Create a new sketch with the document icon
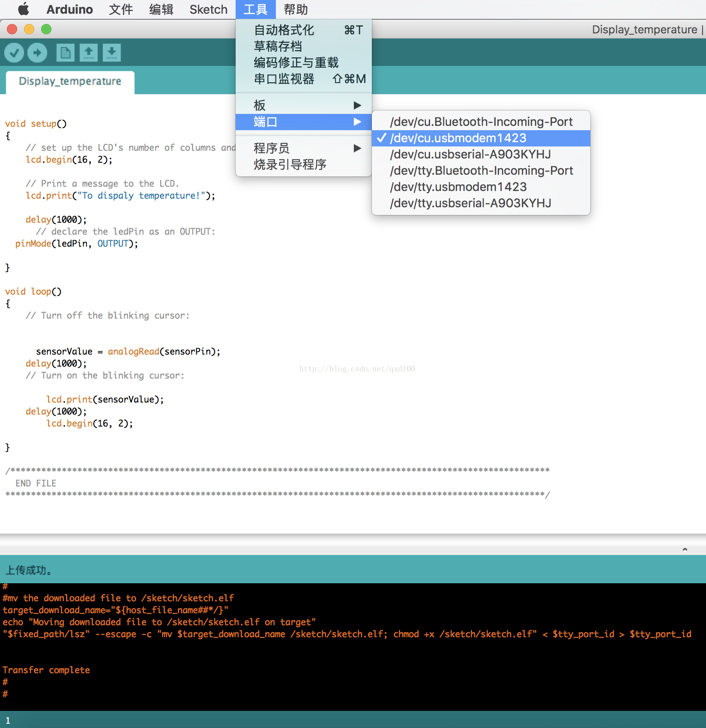 click(66, 53)
